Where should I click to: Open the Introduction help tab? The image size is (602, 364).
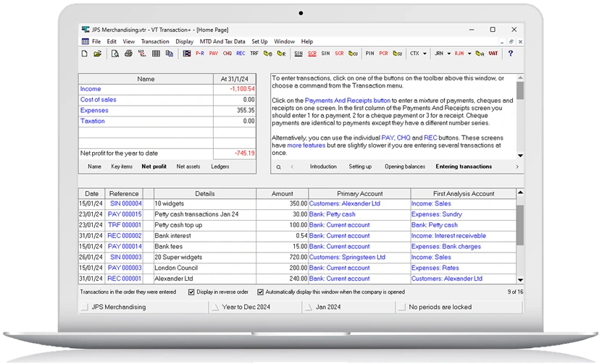tap(323, 166)
